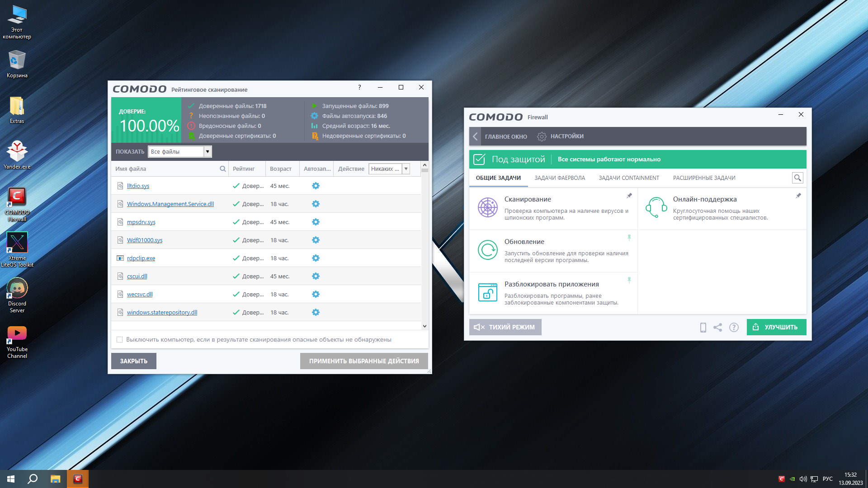
Task: Open the "Расширенные задачи" tab
Action: pos(704,178)
